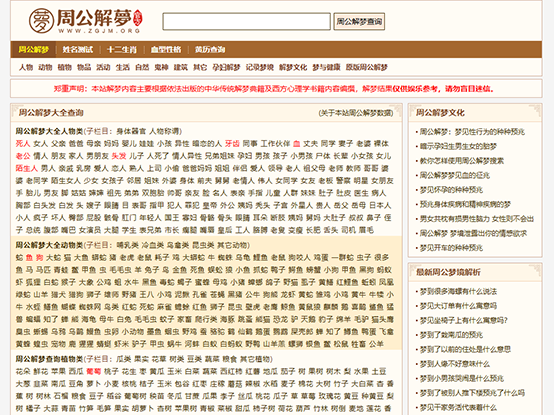
Task: Select 人物 in the sub navigation
Action: pyautogui.click(x=26, y=67)
